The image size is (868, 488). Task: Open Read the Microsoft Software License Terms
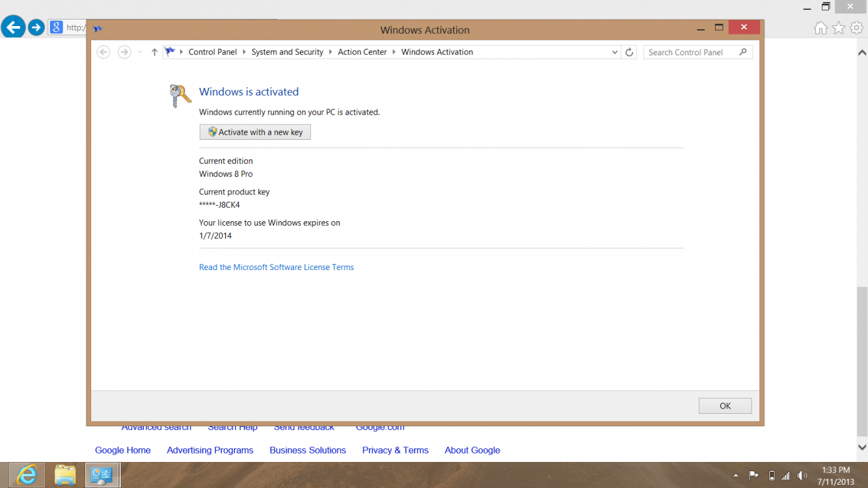276,267
